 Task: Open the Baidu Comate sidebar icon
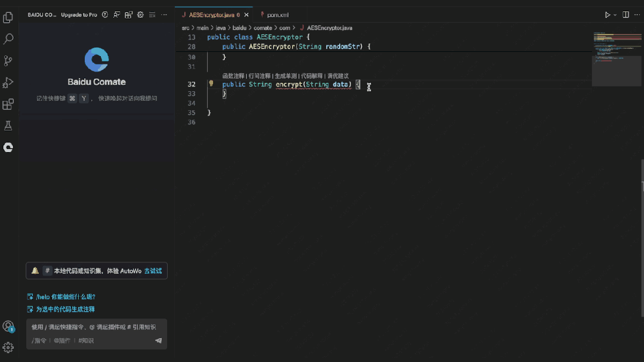point(8,147)
